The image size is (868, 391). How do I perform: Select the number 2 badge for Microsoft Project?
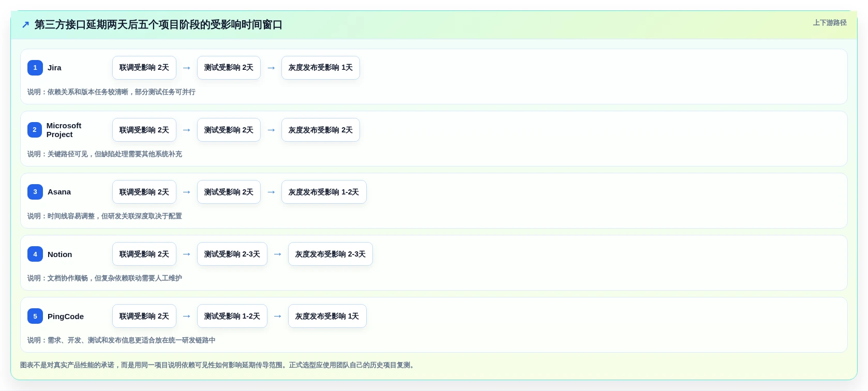35,130
